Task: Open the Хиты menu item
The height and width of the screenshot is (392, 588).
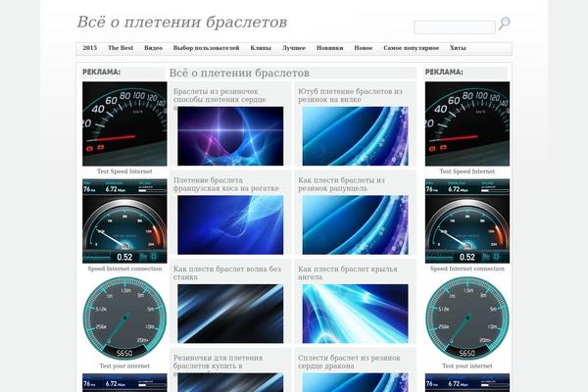Action: tap(458, 48)
